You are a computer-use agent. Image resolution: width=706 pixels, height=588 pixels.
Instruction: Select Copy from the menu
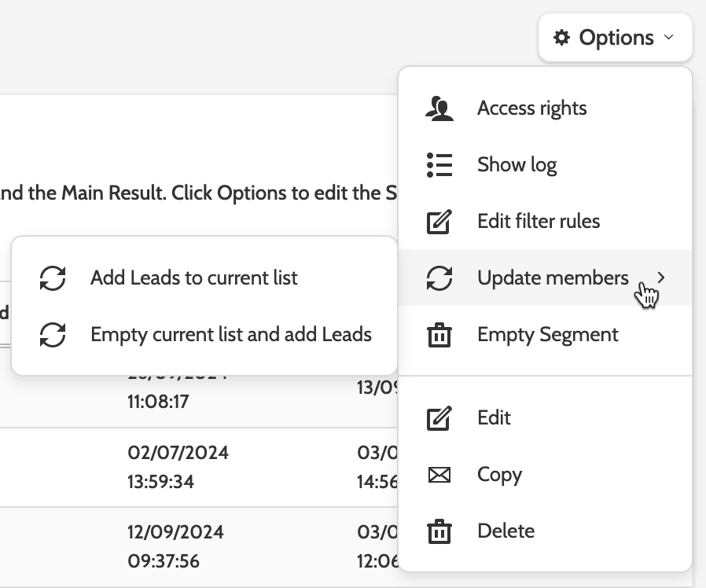click(499, 475)
